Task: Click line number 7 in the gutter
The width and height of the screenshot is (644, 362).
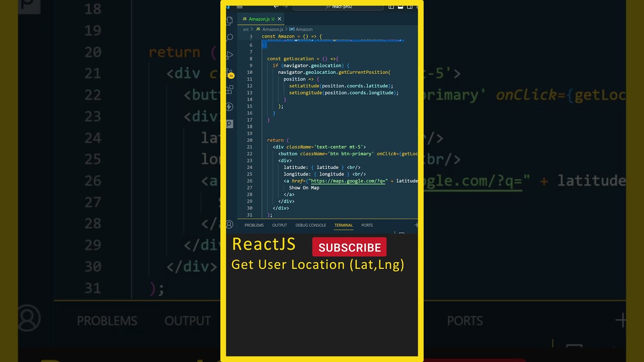Action: click(x=251, y=52)
